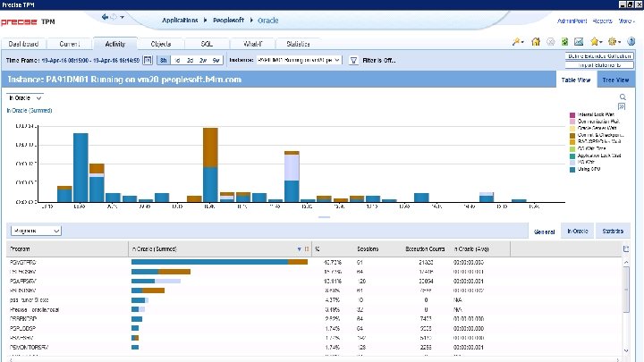Open the Statistics top tab

click(x=298, y=44)
